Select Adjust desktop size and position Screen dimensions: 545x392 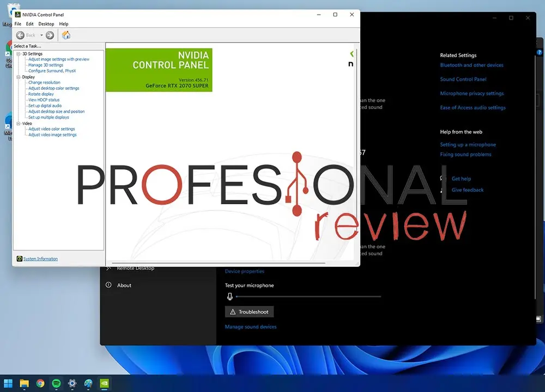tap(56, 112)
